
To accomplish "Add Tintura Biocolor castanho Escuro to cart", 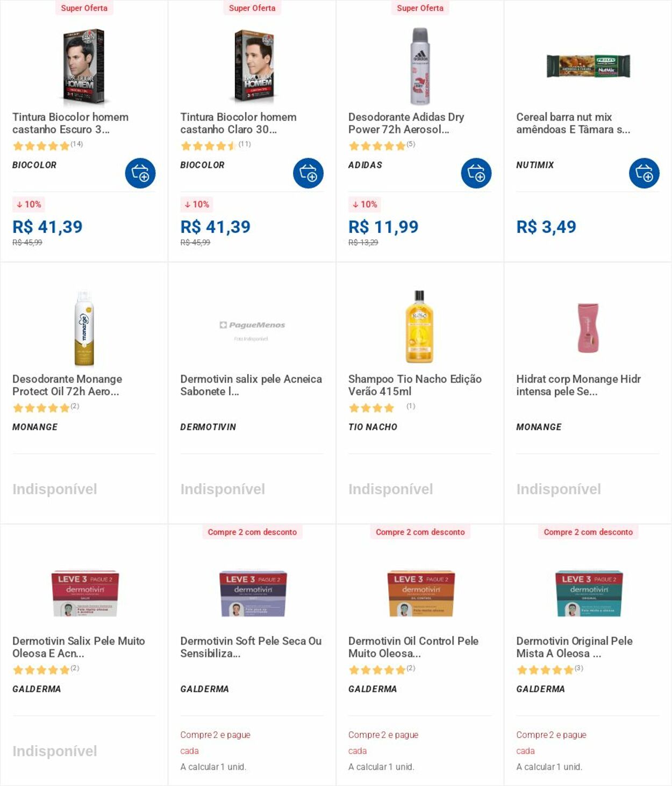I will click(x=140, y=173).
